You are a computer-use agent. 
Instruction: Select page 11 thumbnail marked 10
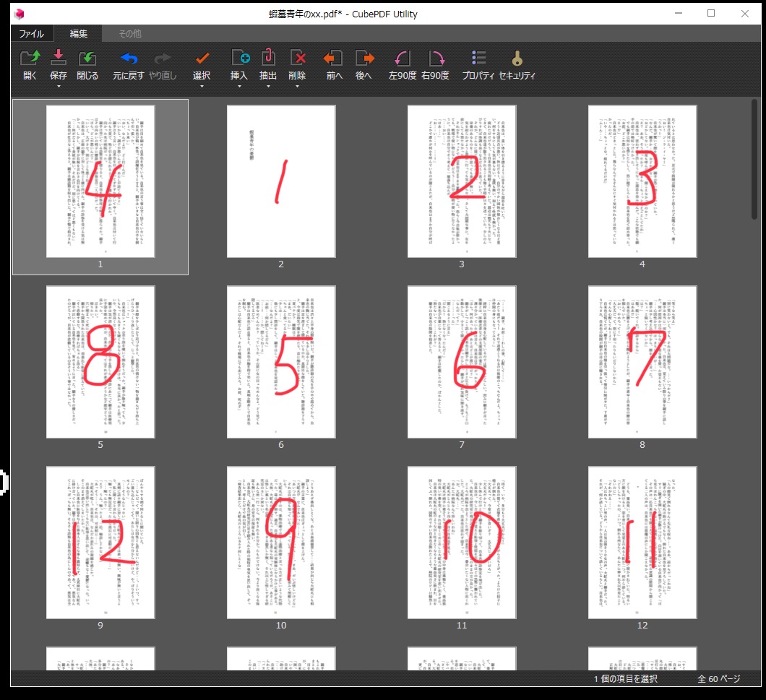coord(462,543)
